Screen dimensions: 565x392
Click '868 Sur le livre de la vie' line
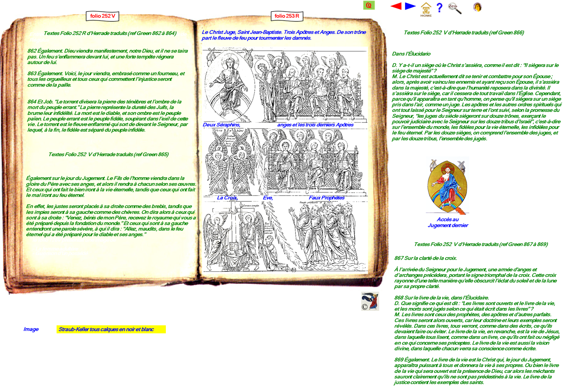442,298
